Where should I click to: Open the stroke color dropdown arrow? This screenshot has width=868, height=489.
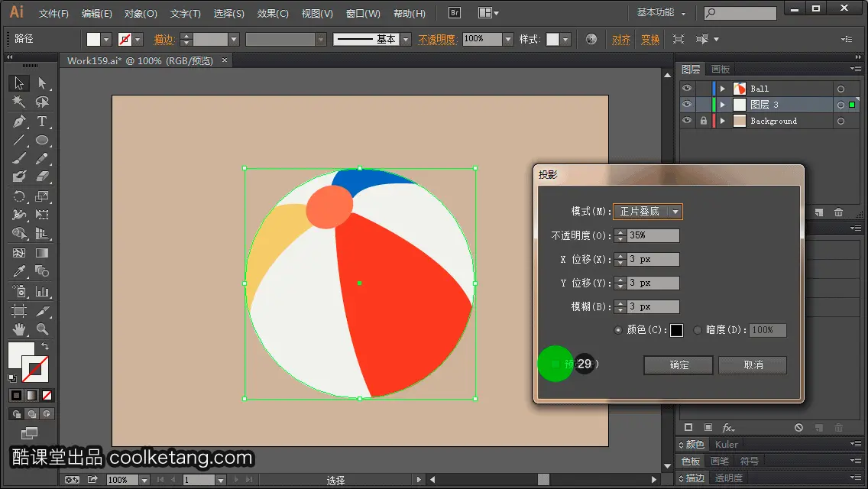138,39
